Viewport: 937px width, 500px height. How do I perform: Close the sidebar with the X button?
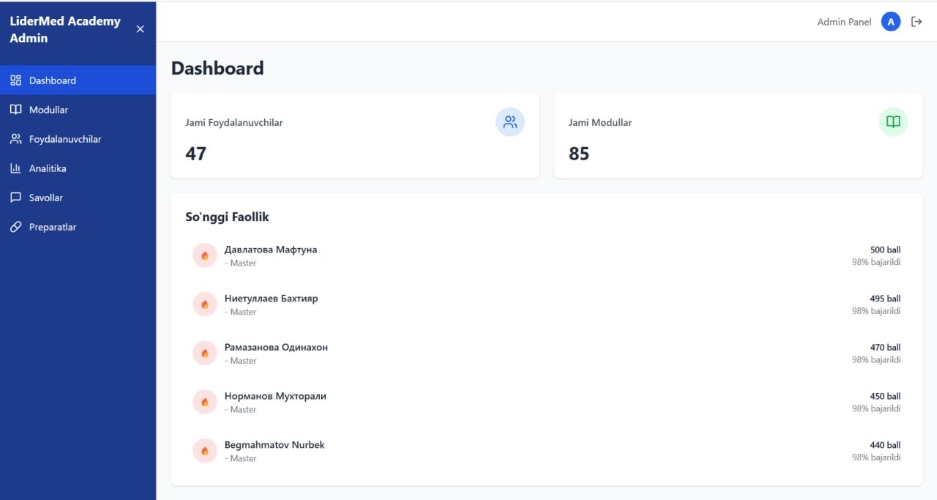point(140,29)
